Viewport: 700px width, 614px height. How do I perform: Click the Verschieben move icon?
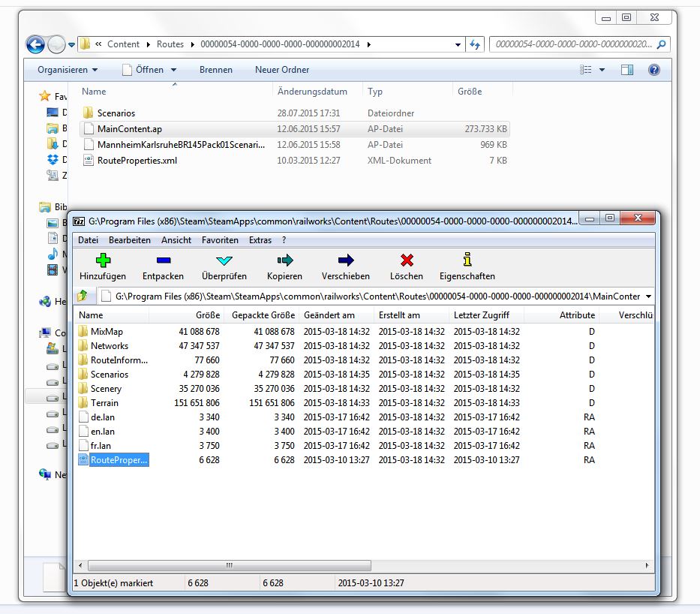click(x=346, y=260)
